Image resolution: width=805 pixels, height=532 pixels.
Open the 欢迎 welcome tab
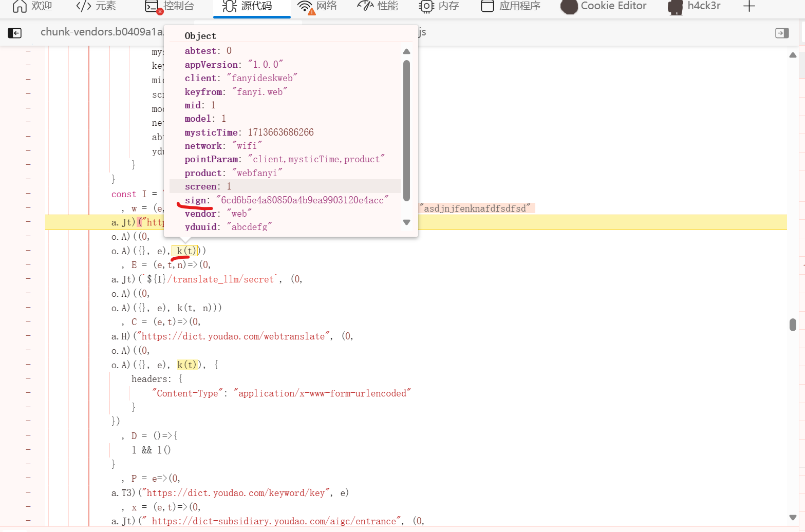32,6
